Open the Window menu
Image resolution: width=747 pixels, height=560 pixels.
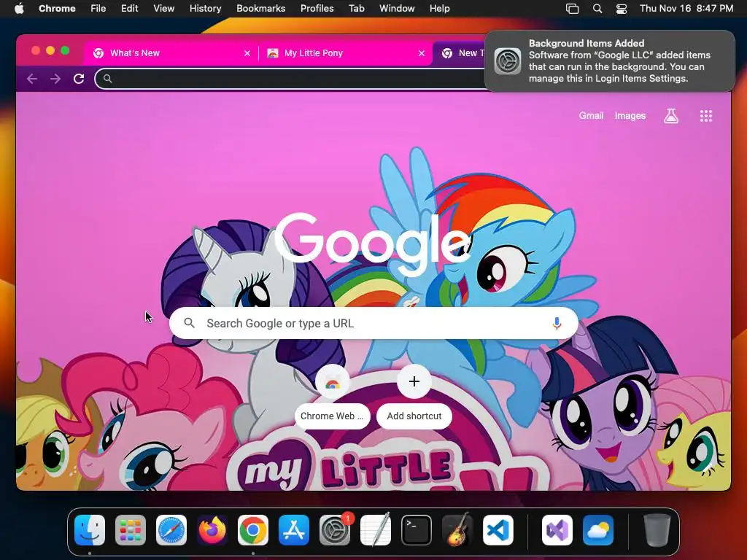[397, 8]
